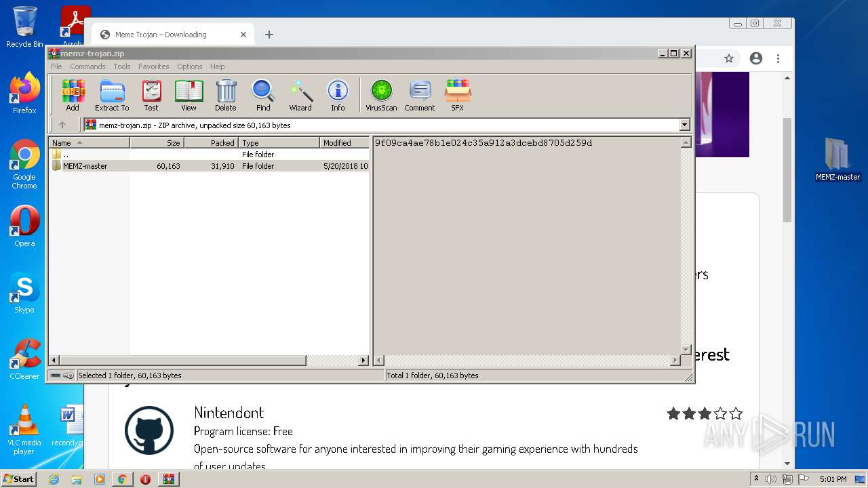868x488 pixels.
Task: Launch Firefox from desktop
Action: [24, 94]
